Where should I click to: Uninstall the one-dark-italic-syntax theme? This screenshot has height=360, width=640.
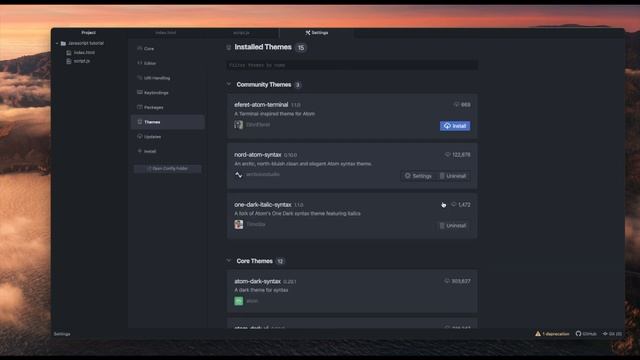click(x=453, y=226)
